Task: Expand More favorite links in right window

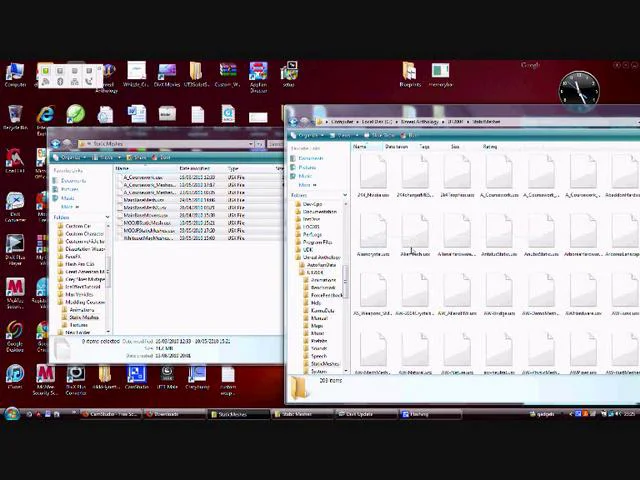Action: 307,185
